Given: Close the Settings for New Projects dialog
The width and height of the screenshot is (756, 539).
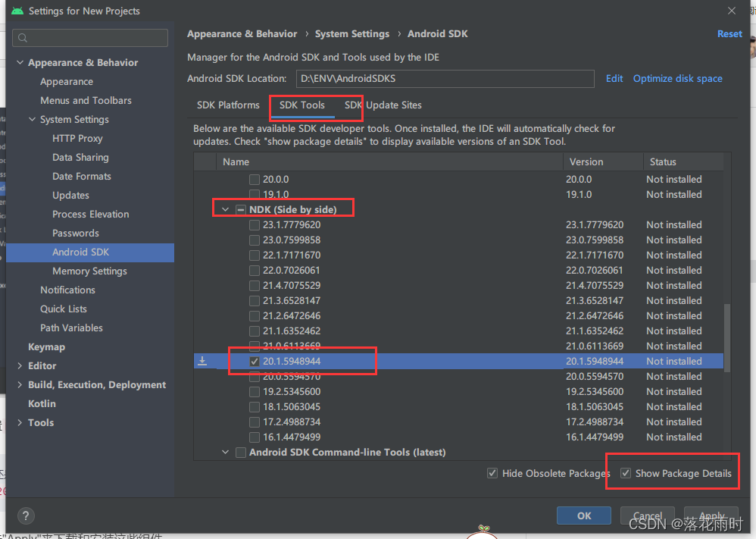Looking at the screenshot, I should tap(732, 11).
